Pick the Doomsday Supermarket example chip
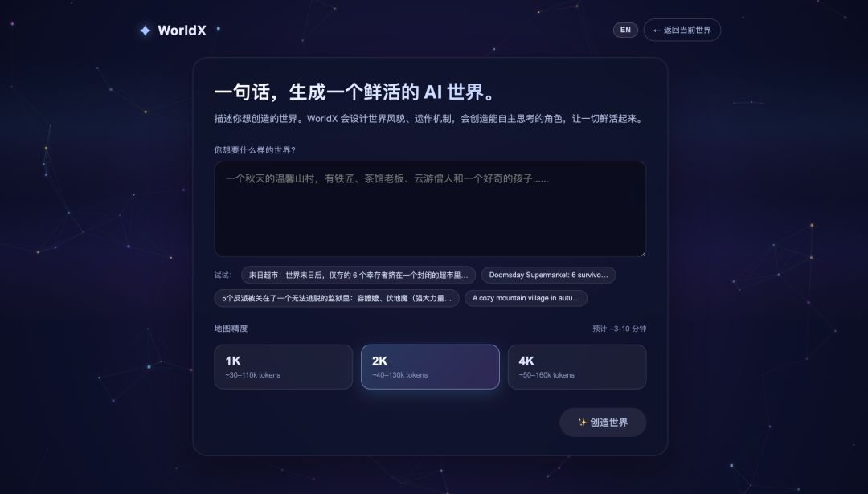 [549, 275]
